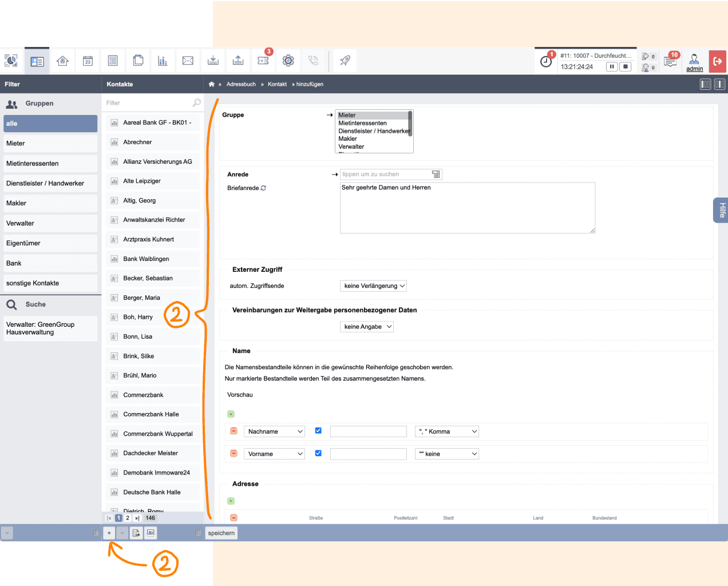Pause the running time tracker
Image resolution: width=728 pixels, height=586 pixels.
pos(612,67)
